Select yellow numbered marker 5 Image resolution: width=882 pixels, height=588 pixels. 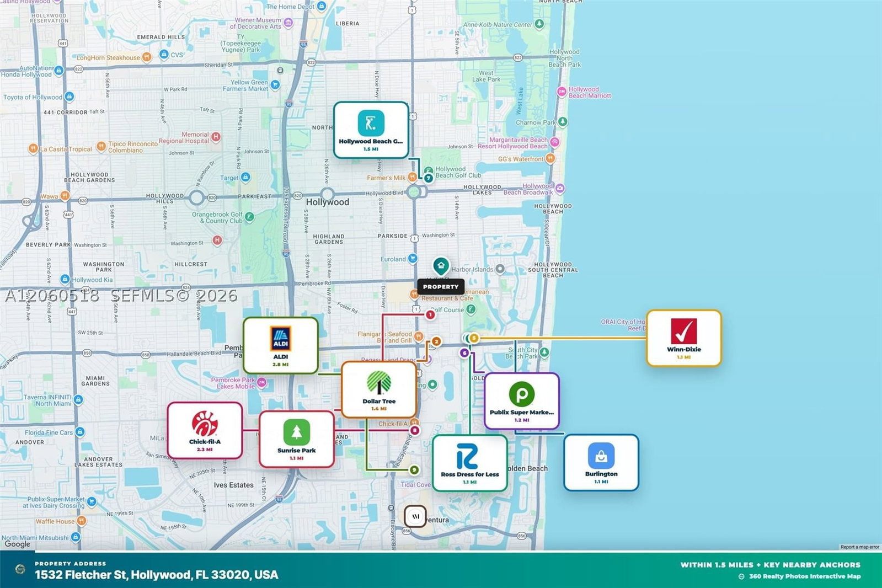pyautogui.click(x=474, y=338)
